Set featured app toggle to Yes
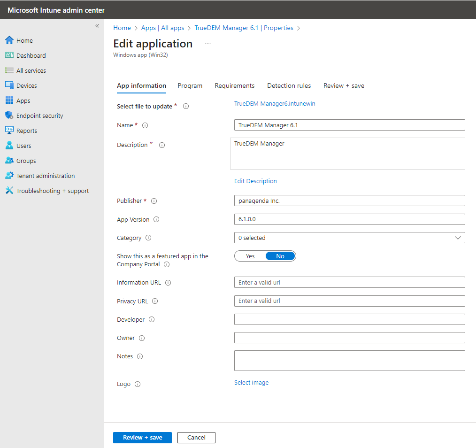Image resolution: width=476 pixels, height=448 pixels. pyautogui.click(x=250, y=256)
